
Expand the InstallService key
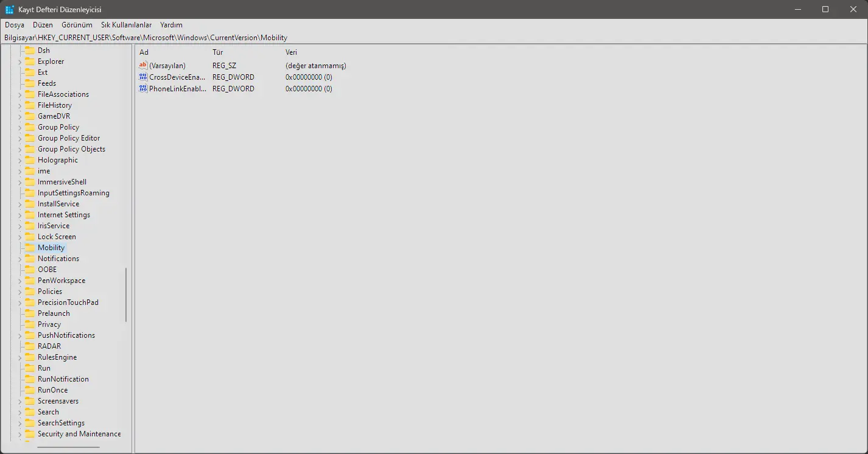click(19, 204)
